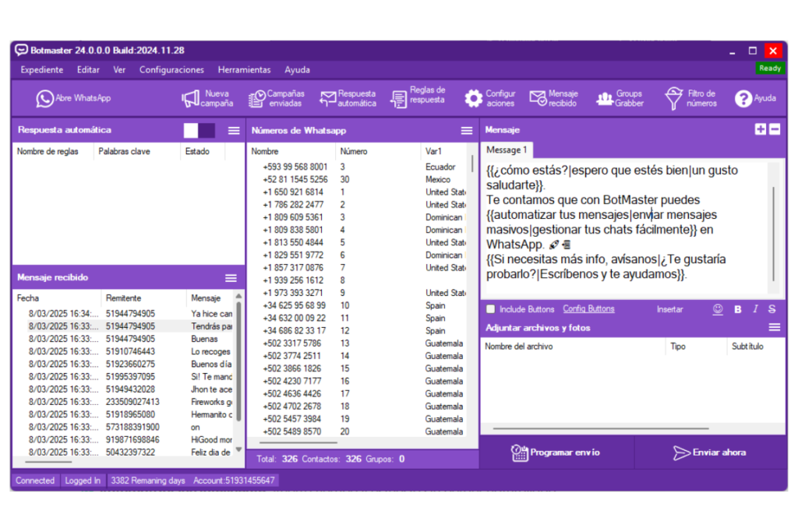The image size is (798, 532).
Task: Click Palabras clave column header
Action: pos(124,151)
